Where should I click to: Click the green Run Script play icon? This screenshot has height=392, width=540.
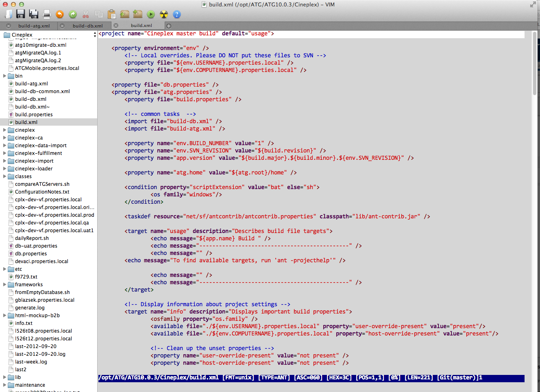coord(151,14)
